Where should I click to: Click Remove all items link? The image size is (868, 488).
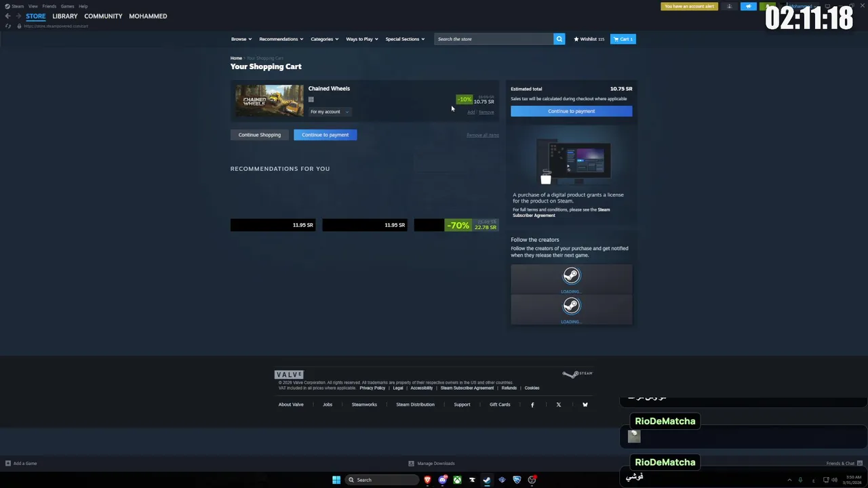click(483, 135)
